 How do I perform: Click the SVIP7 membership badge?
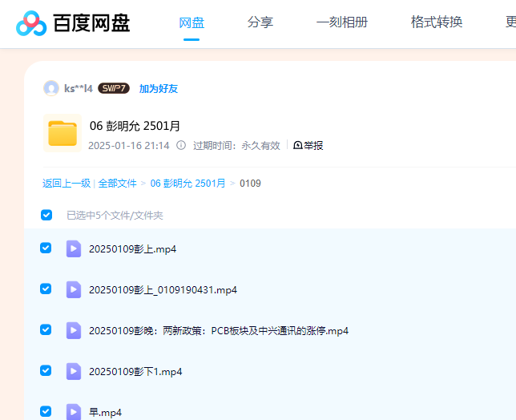click(114, 88)
